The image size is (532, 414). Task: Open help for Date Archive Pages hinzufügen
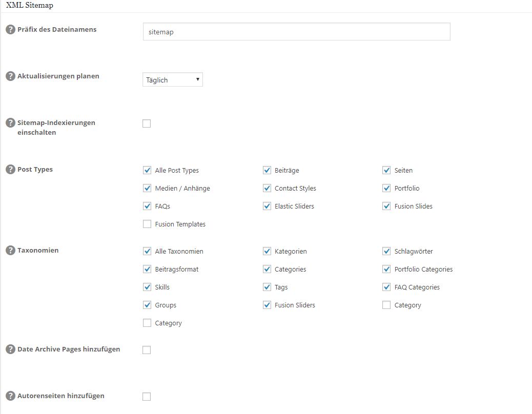pyautogui.click(x=10, y=349)
